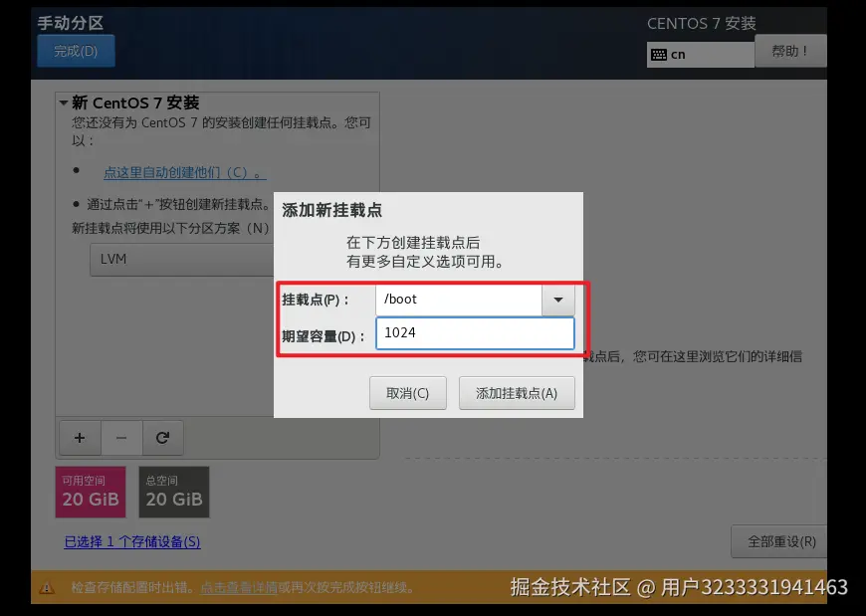Screen dimensions: 866x616
Task: Click the 手动分区 heading
Action: coord(70,23)
